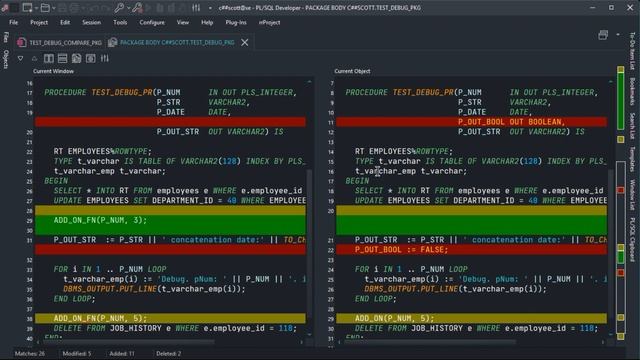Open the New document dropdown arrow
This screenshot has width=640, height=360.
point(36,8)
